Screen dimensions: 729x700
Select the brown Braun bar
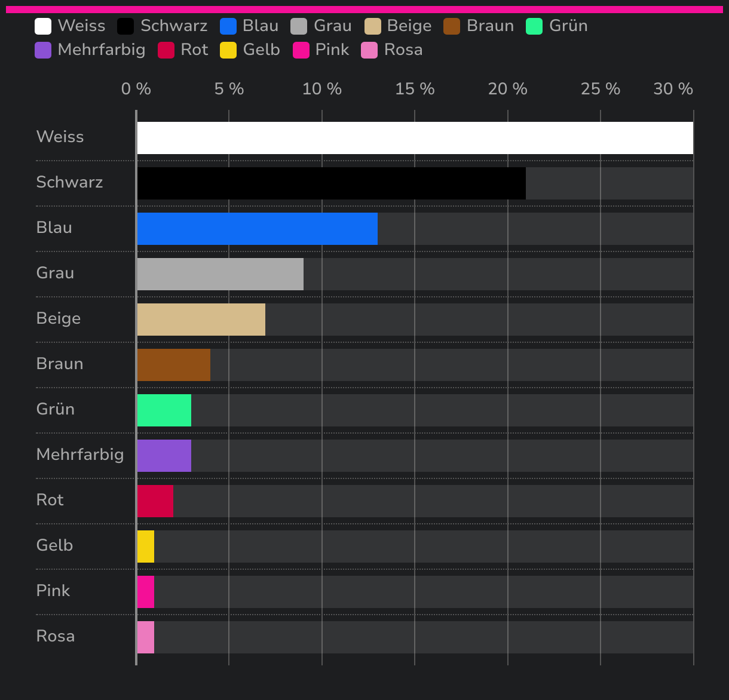pyautogui.click(x=174, y=365)
